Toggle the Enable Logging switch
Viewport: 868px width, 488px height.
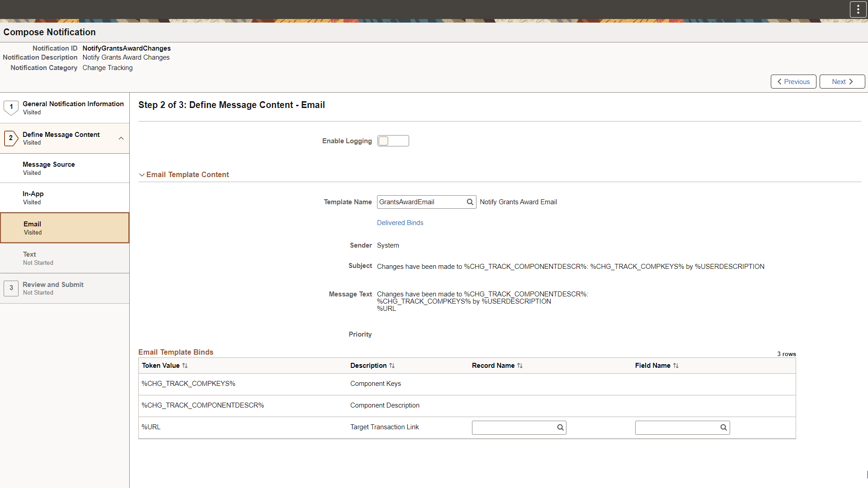coord(393,141)
